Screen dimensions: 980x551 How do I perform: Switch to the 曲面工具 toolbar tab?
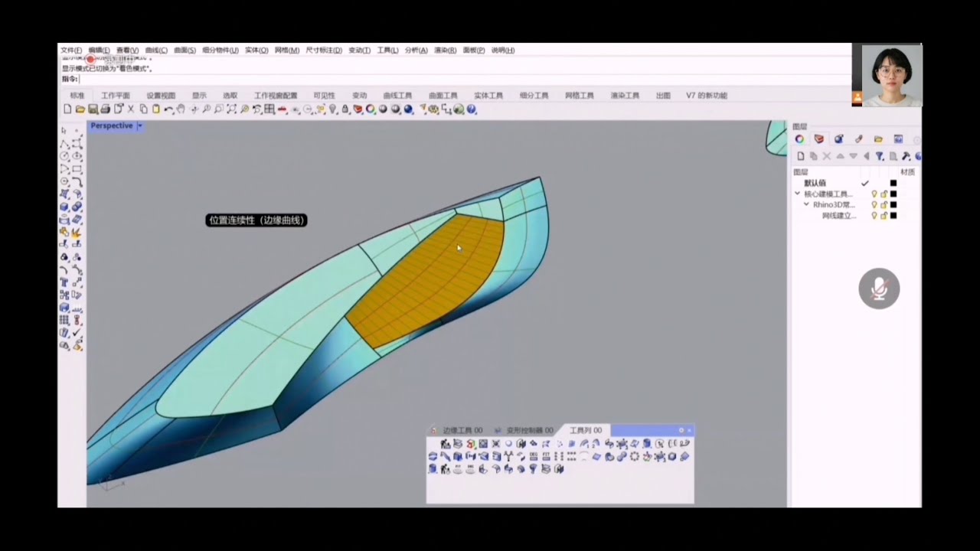[x=443, y=96]
